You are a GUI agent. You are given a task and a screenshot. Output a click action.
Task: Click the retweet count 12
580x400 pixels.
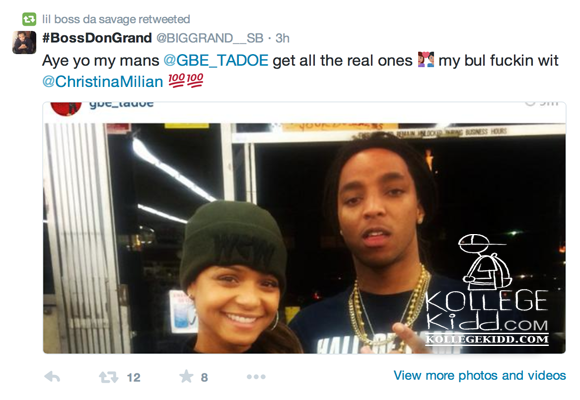(134, 377)
